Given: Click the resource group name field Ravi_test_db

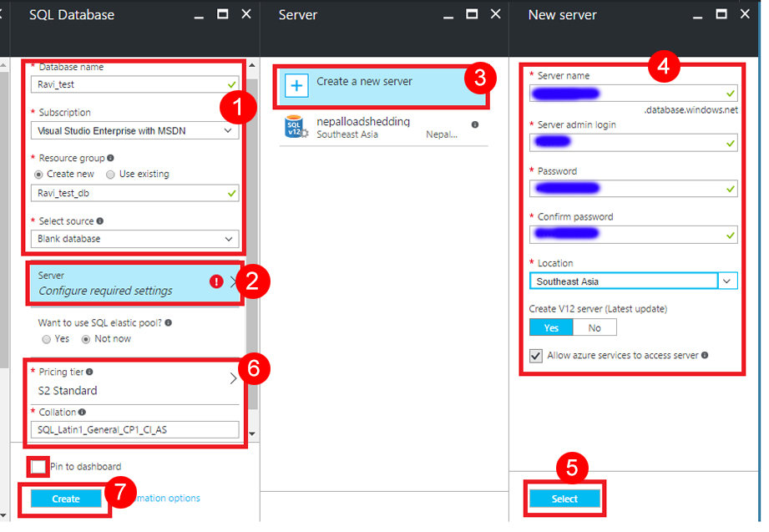Looking at the screenshot, I should coord(135,194).
